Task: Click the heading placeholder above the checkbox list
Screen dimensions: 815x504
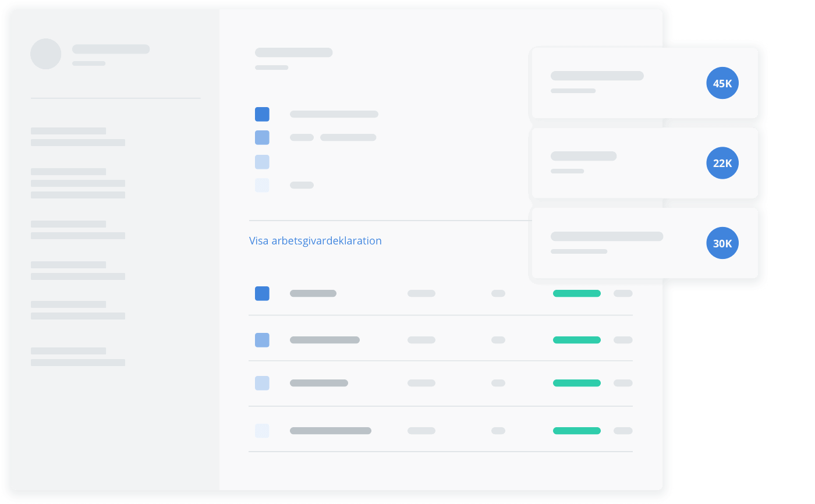Action: tap(293, 52)
